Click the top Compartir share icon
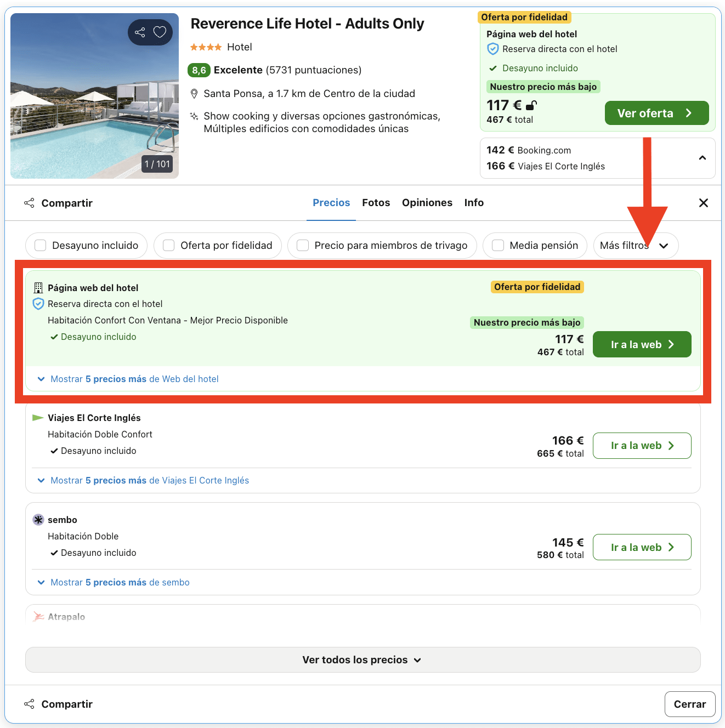 coord(29,203)
